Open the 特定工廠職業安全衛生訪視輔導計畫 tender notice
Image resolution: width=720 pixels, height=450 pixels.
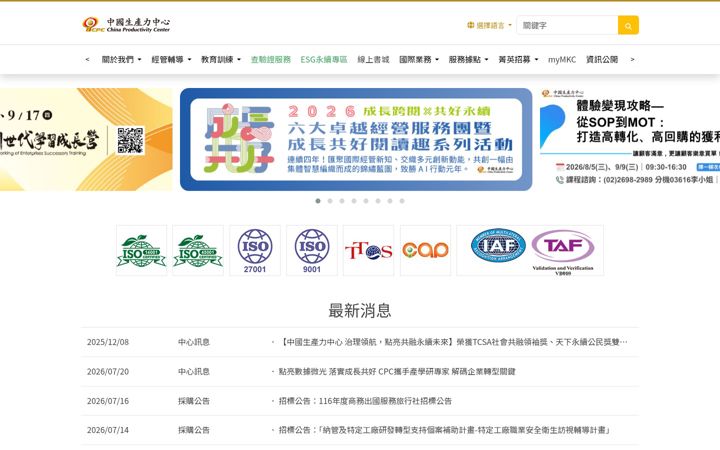444,430
